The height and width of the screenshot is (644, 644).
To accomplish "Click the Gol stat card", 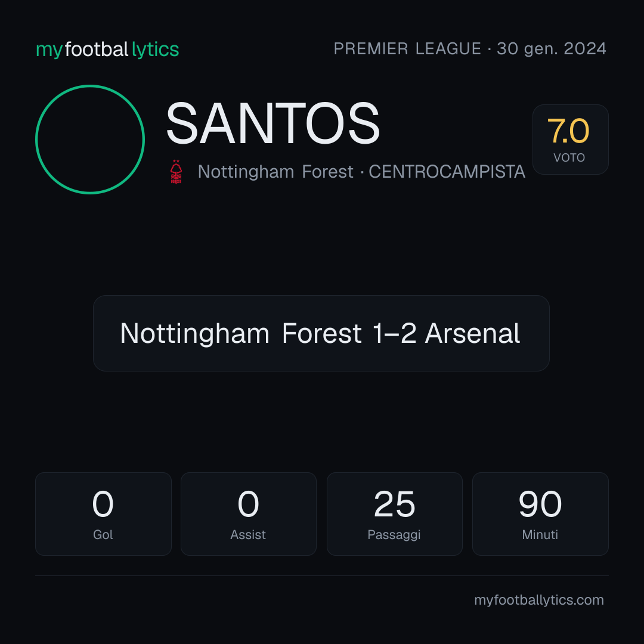I will pyautogui.click(x=103, y=514).
